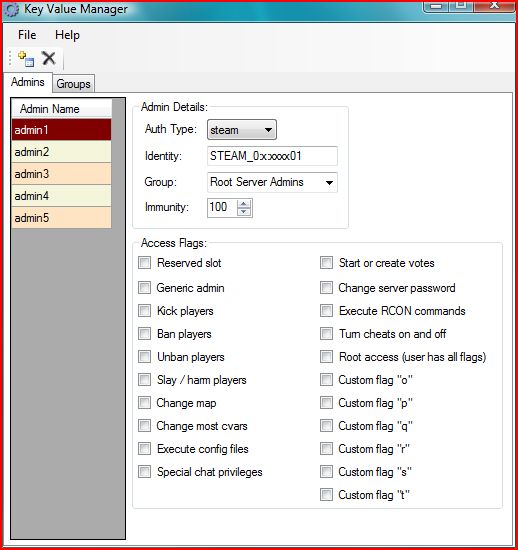Enable the Reserved slot checkbox
The width and height of the screenshot is (518, 550).
[x=144, y=262]
